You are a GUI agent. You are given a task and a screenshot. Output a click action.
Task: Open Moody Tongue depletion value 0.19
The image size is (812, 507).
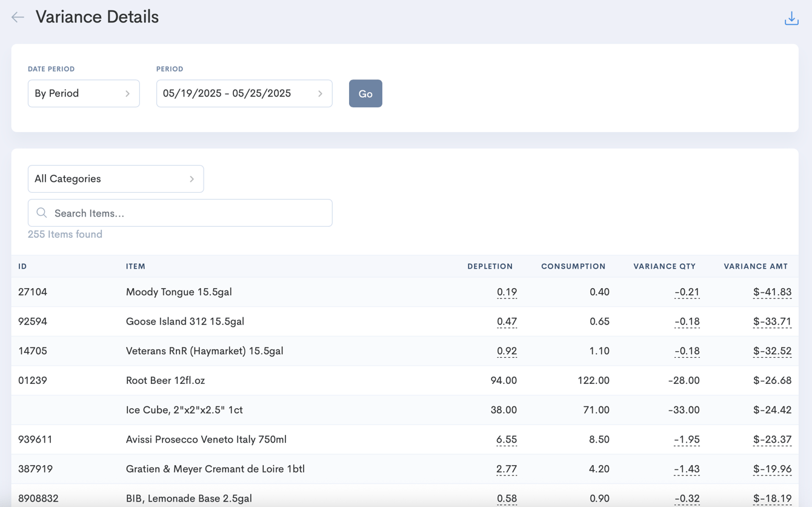(x=507, y=292)
